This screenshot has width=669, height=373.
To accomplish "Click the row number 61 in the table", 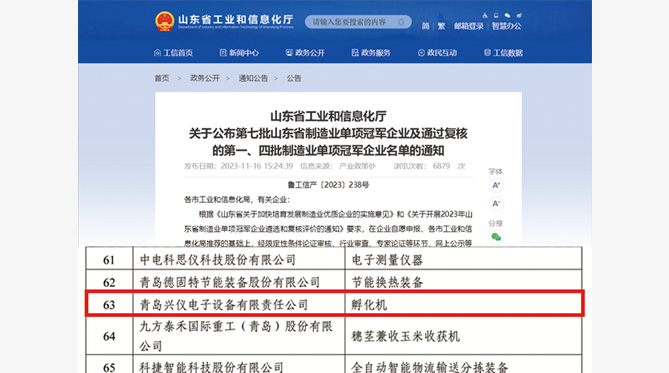I will [x=109, y=260].
